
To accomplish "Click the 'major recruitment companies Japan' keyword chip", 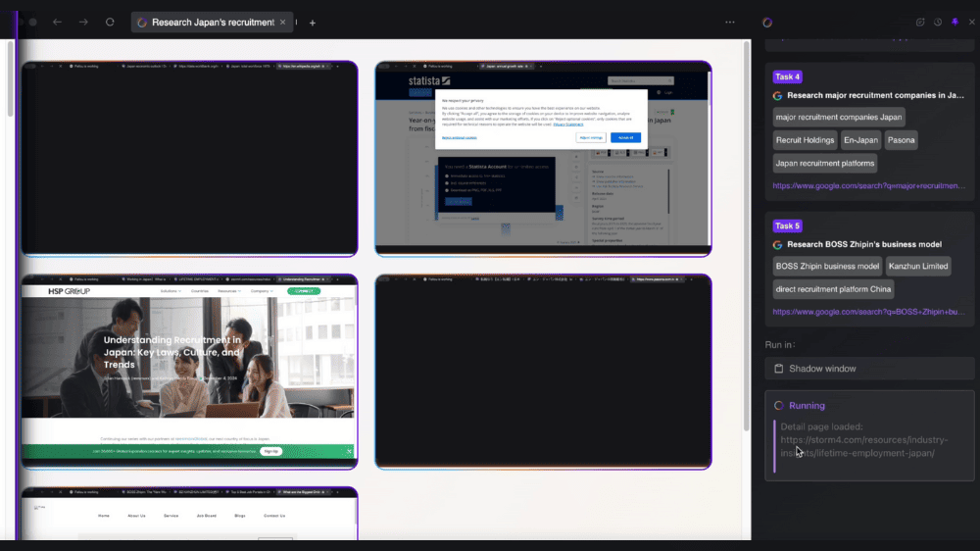I will 839,117.
